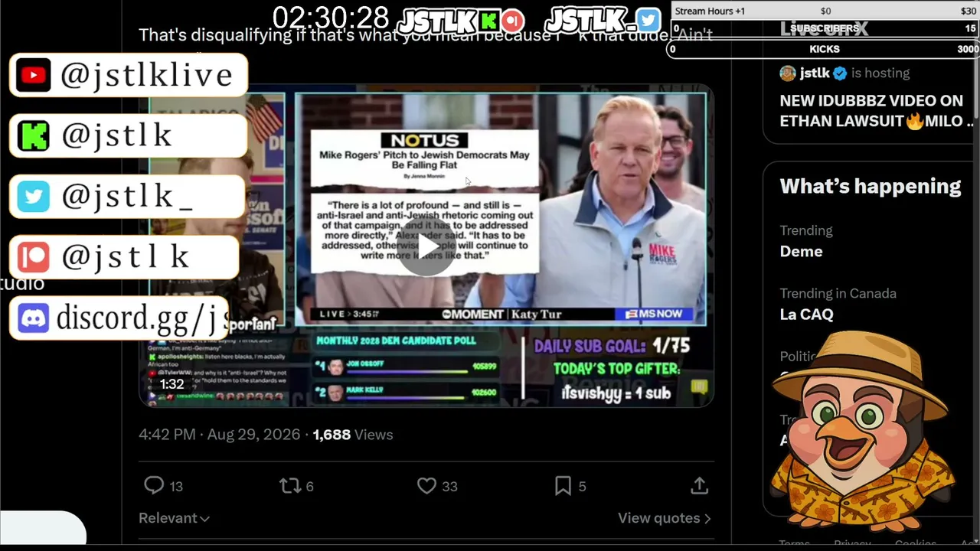This screenshot has width=980, height=551.
Task: Open the share icon under the tweet
Action: [699, 485]
